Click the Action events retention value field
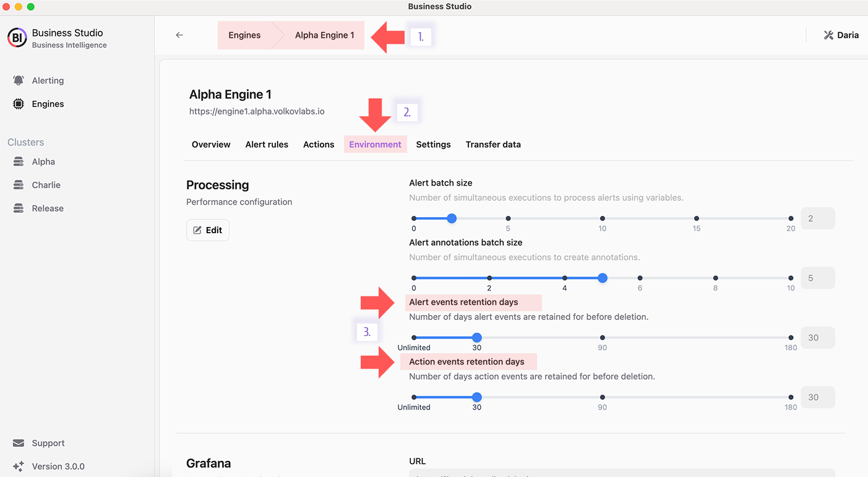Screen dimensions: 868x477 coord(818,397)
